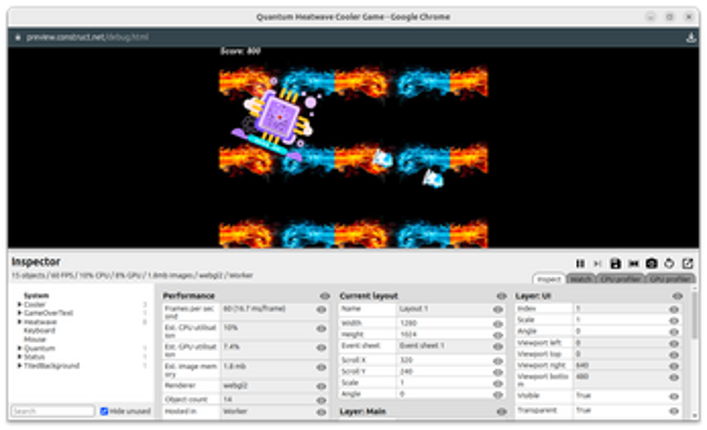
Task: Toggle watch eye for Viewport top
Action: click(674, 355)
